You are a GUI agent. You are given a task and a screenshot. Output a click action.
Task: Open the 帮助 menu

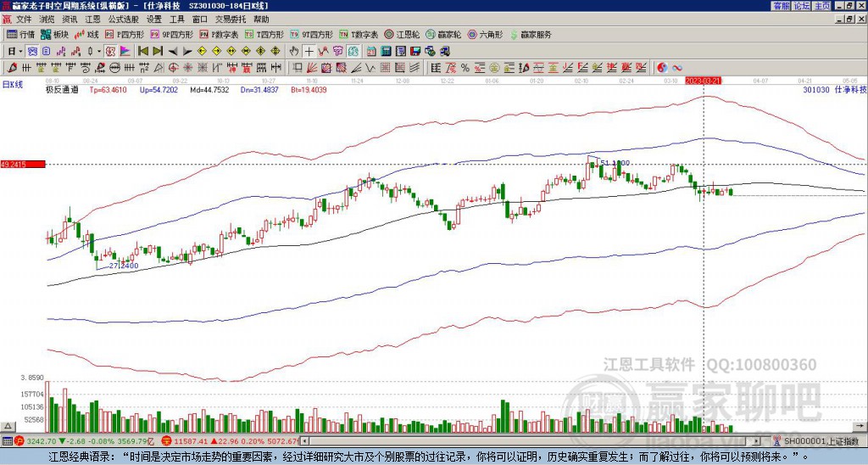[261, 20]
